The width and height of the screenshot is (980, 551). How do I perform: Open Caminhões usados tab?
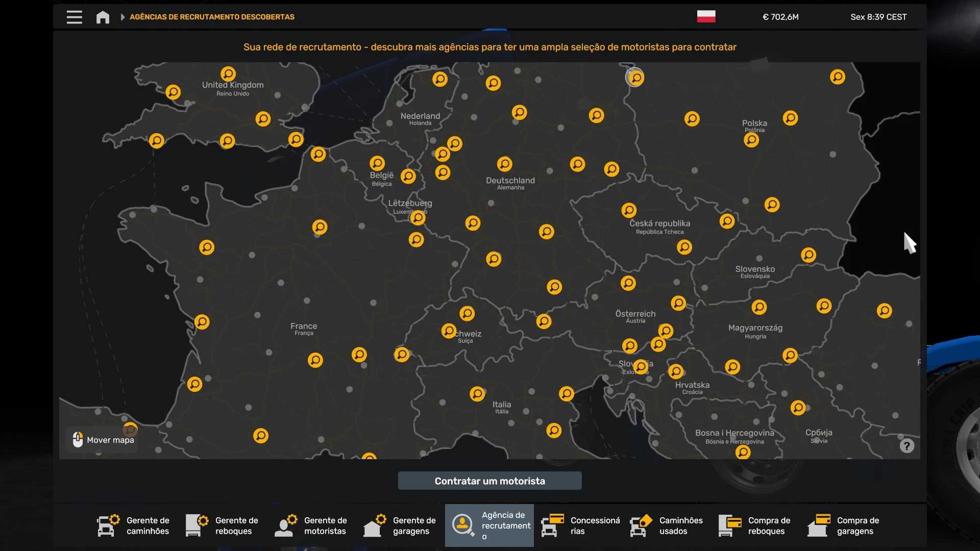667,525
